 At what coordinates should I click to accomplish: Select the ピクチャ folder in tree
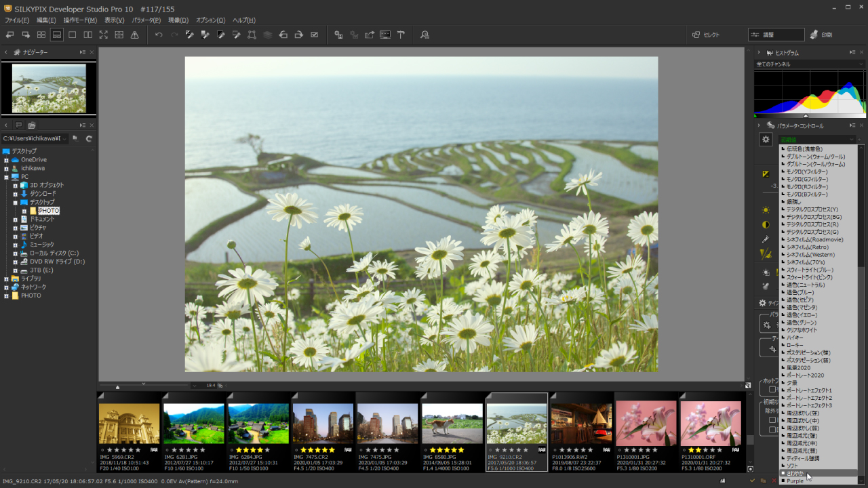(38, 228)
